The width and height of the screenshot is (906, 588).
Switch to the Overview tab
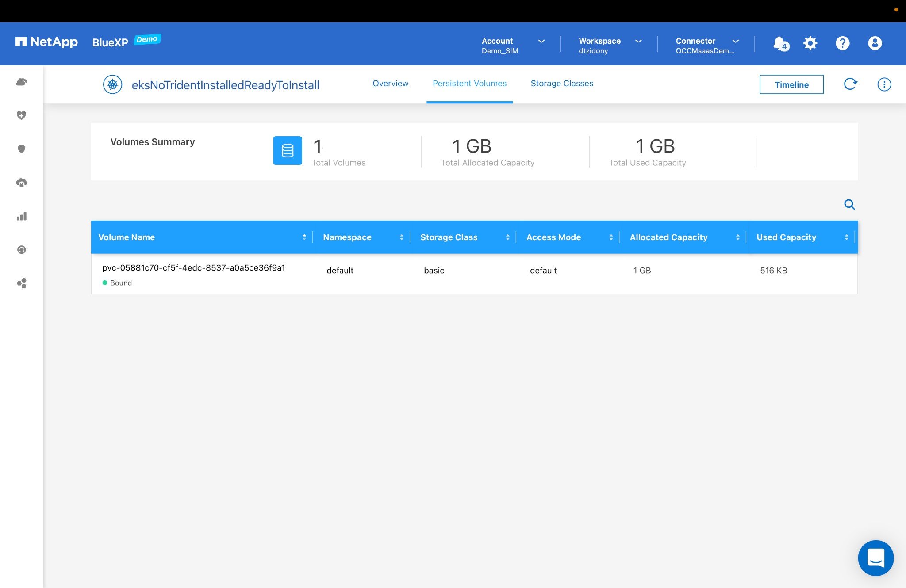click(x=390, y=84)
